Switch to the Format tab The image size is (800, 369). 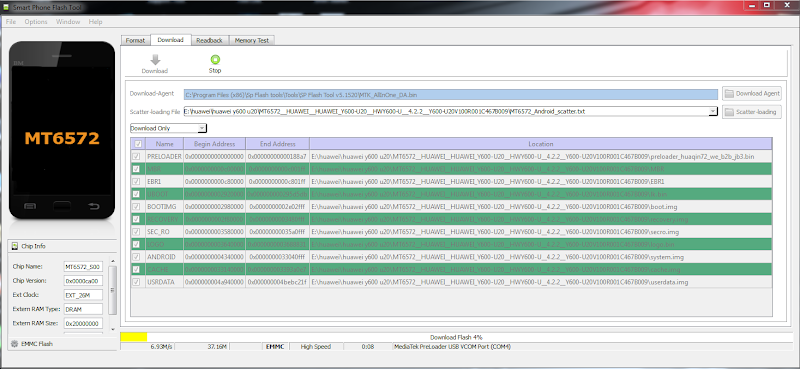[x=135, y=40]
